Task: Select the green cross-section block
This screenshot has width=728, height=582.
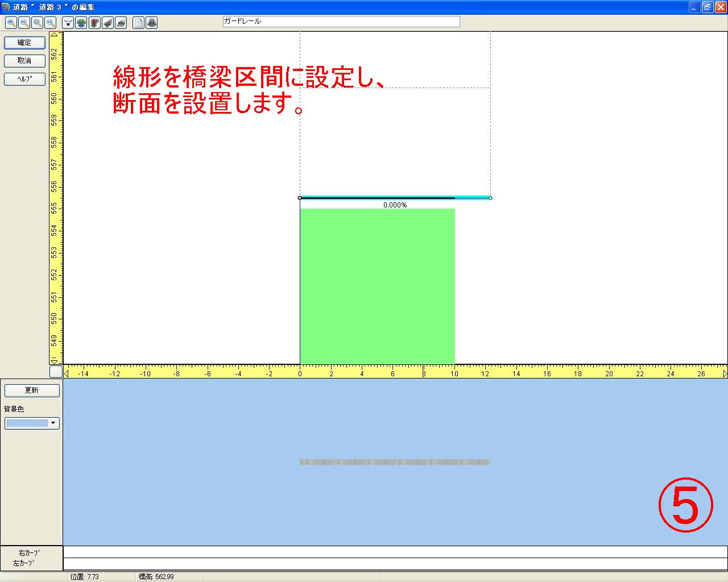Action: point(377,286)
